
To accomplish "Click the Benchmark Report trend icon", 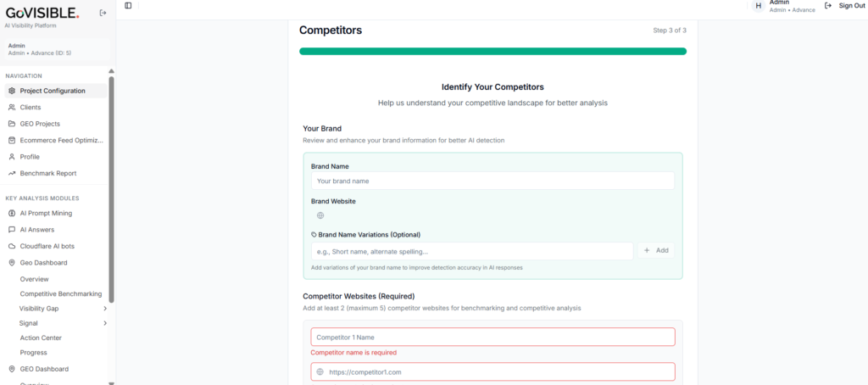I will coord(12,173).
